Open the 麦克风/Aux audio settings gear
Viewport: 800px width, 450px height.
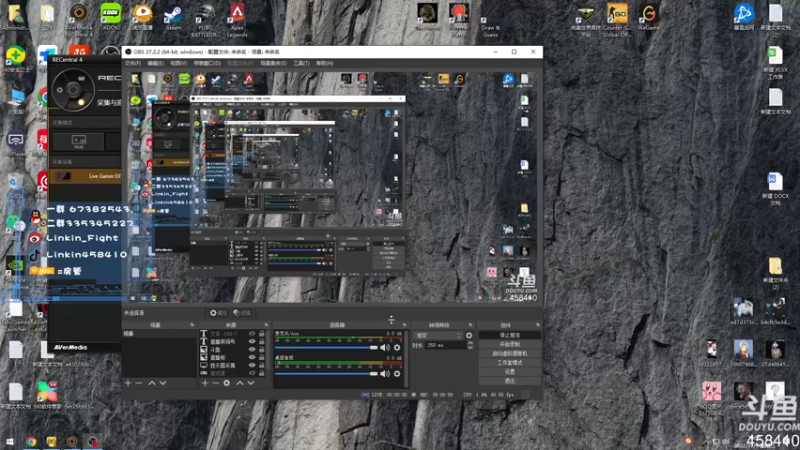click(x=397, y=347)
